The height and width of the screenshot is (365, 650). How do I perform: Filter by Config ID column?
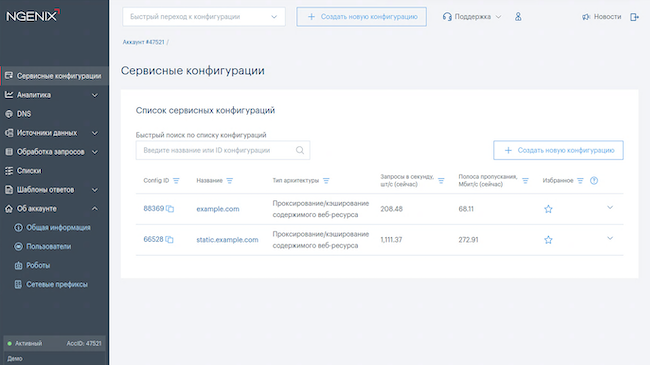[x=176, y=180]
